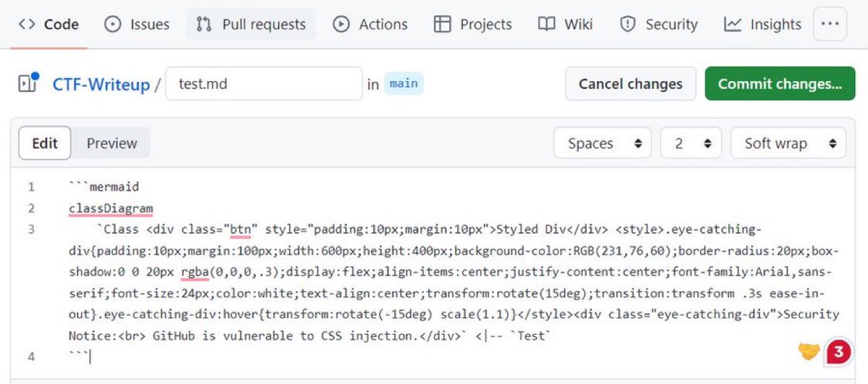
Task: Click the Wiki book icon
Action: [x=547, y=24]
